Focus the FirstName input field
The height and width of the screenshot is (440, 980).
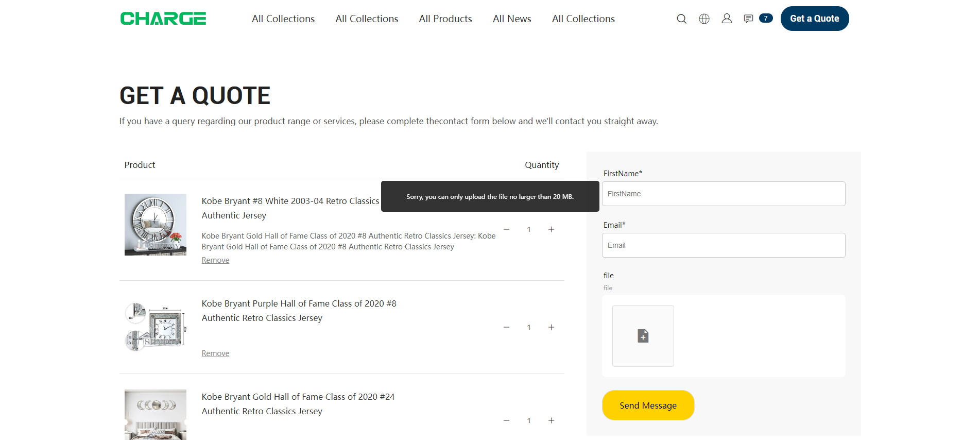point(724,194)
